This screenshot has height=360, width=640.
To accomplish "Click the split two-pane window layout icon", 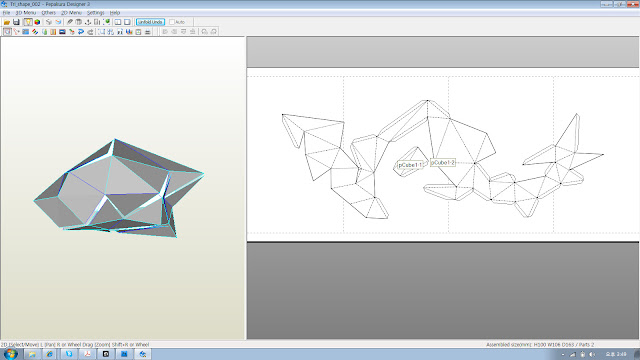I will pyautogui.click(x=118, y=22).
